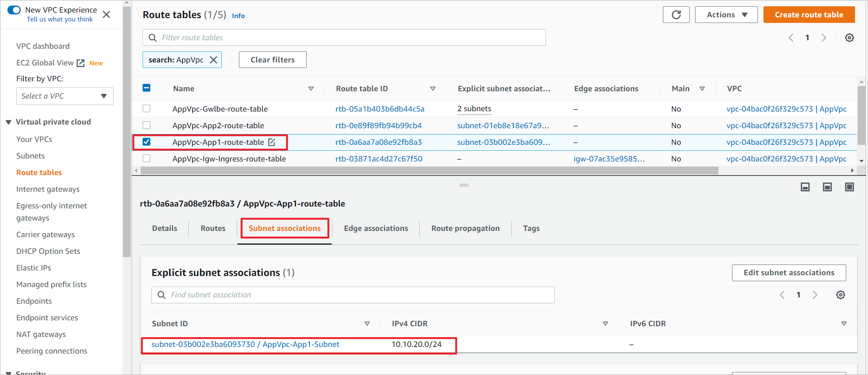Set details pane to half-height layout
This screenshot has height=375, width=868.
click(x=827, y=187)
